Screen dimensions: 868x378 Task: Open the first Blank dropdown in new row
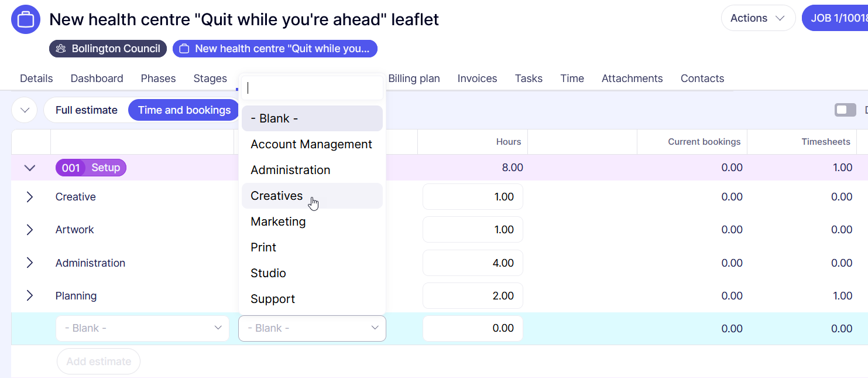pyautogui.click(x=142, y=328)
